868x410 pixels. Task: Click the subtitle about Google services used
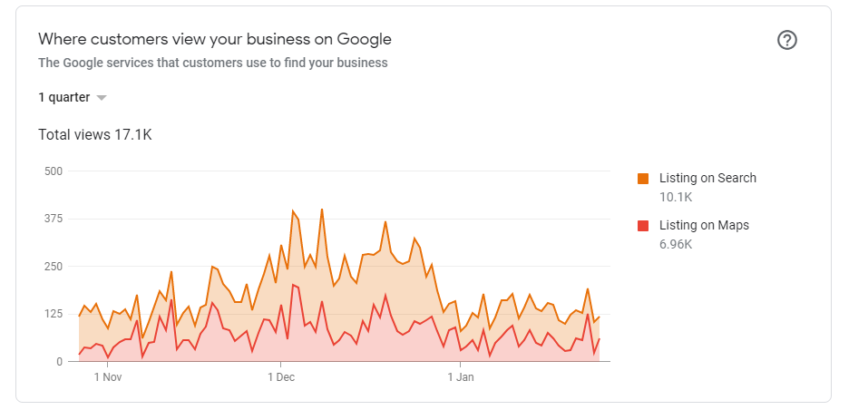point(212,63)
